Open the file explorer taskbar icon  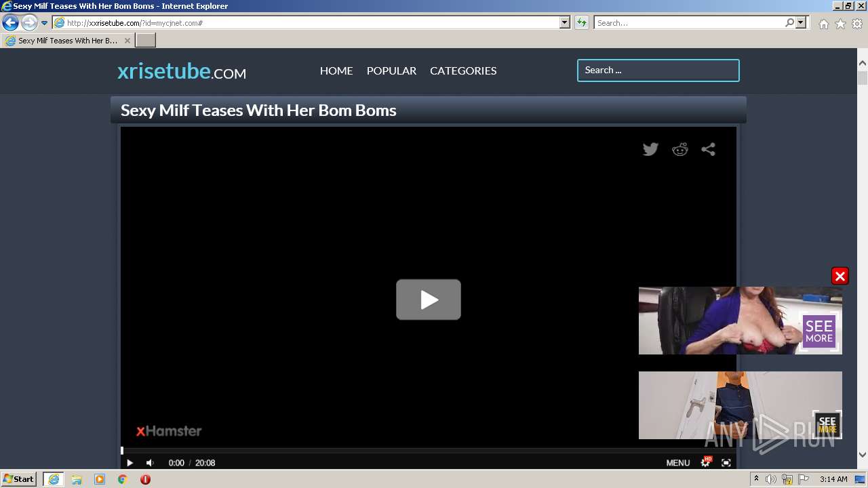[77, 479]
